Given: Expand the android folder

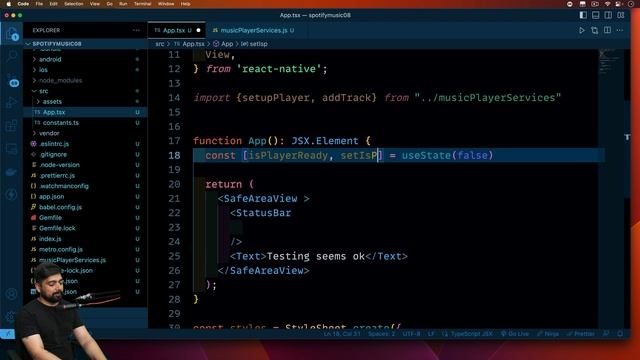Looking at the screenshot, I should click(85, 59).
